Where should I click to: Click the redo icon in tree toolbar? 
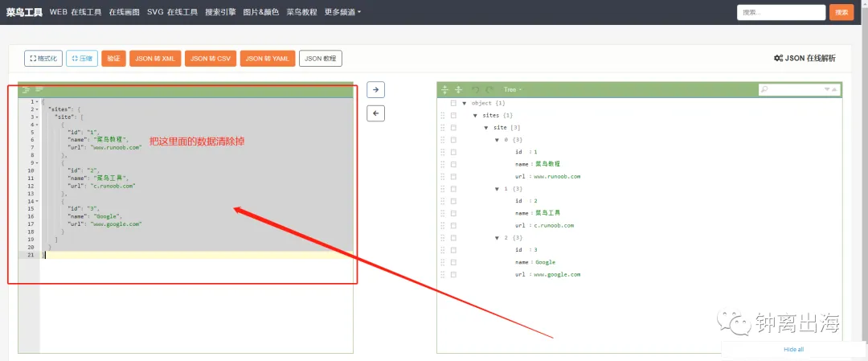pyautogui.click(x=489, y=90)
